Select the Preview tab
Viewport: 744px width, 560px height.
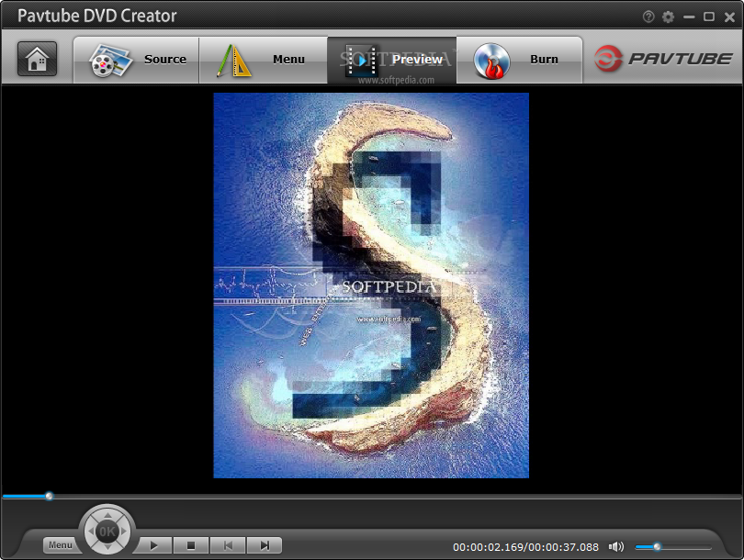(x=392, y=60)
